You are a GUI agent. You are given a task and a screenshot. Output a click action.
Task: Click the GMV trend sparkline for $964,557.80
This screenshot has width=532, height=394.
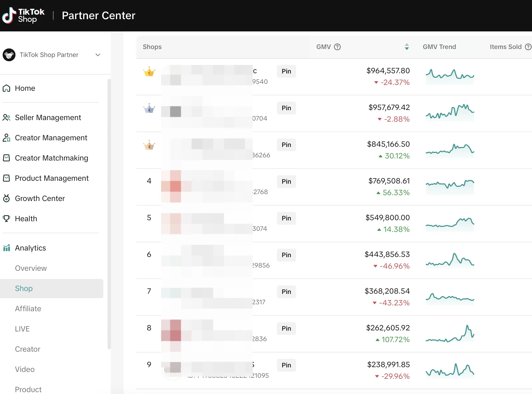pyautogui.click(x=450, y=76)
